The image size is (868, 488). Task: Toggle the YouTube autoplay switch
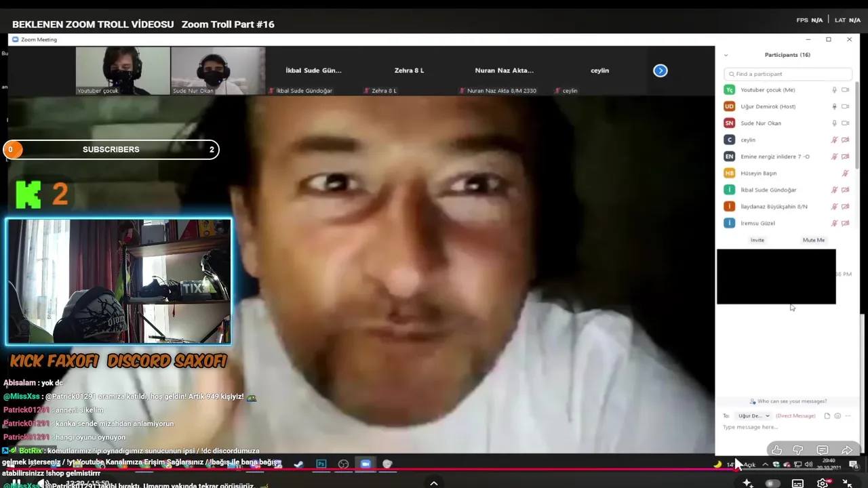(x=772, y=483)
